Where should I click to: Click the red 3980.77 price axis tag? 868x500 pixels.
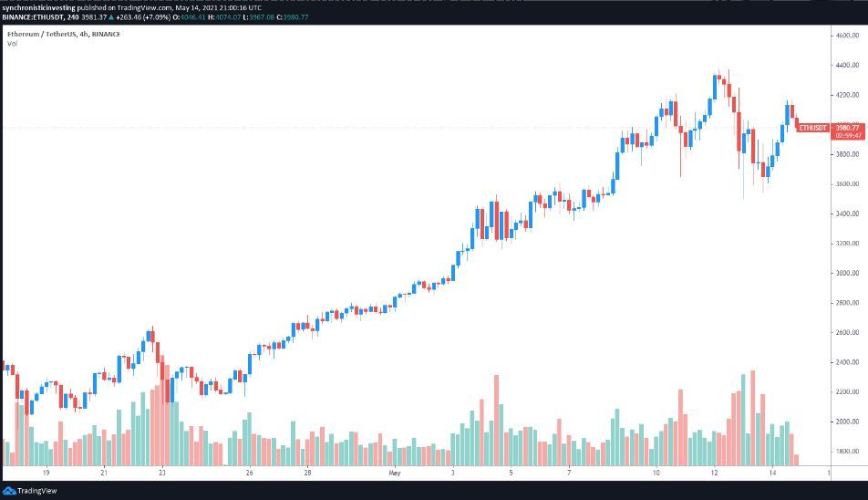point(848,128)
